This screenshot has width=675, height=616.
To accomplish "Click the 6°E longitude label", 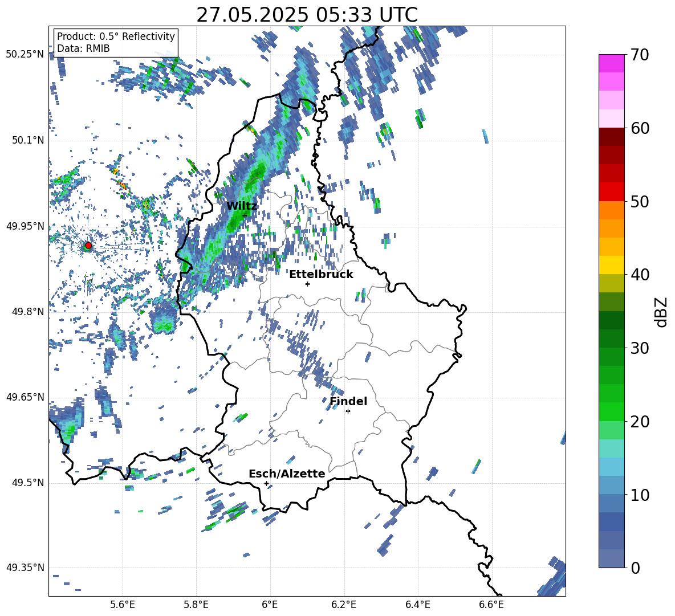I will click(270, 605).
